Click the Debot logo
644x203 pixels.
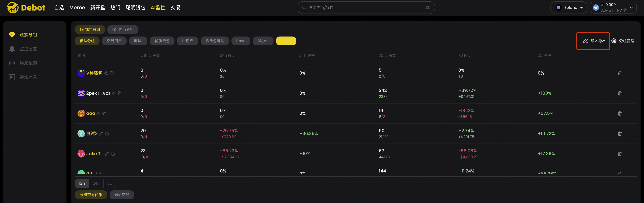26,8
